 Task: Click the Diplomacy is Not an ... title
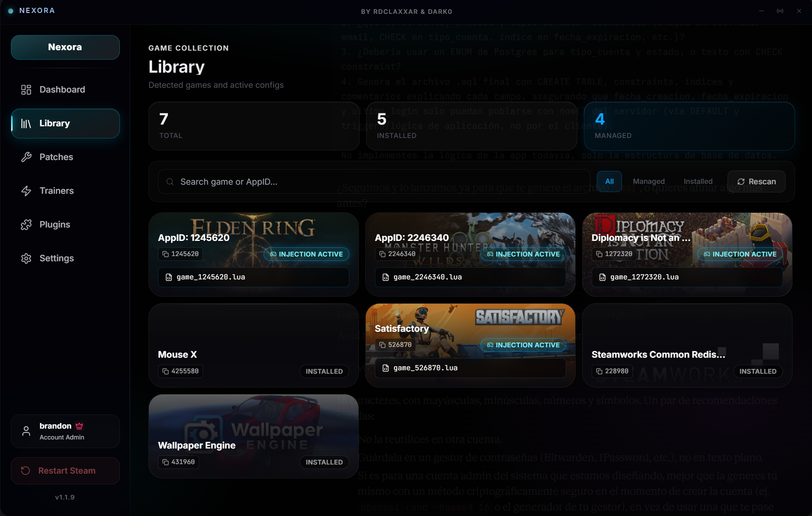[641, 238]
